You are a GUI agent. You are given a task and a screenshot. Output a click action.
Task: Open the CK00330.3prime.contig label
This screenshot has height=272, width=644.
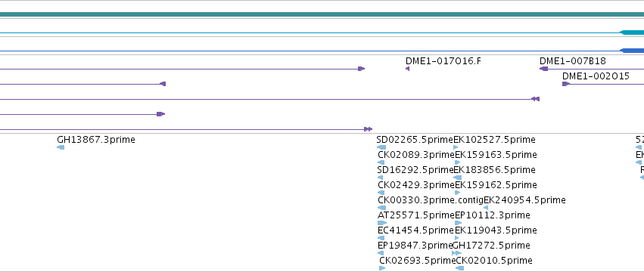tap(431, 200)
